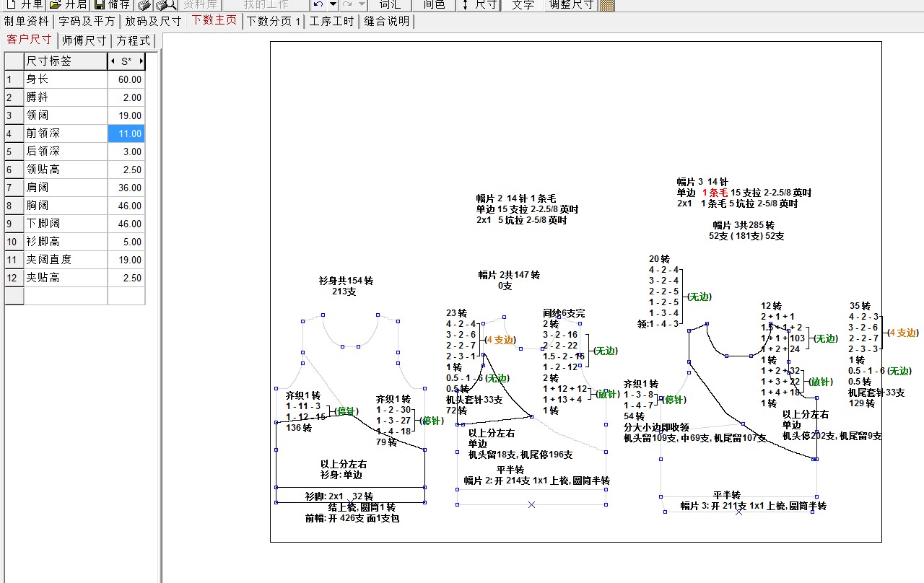The image size is (924, 583).
Task: Select the 膊斜 label cell
Action: (x=66, y=97)
